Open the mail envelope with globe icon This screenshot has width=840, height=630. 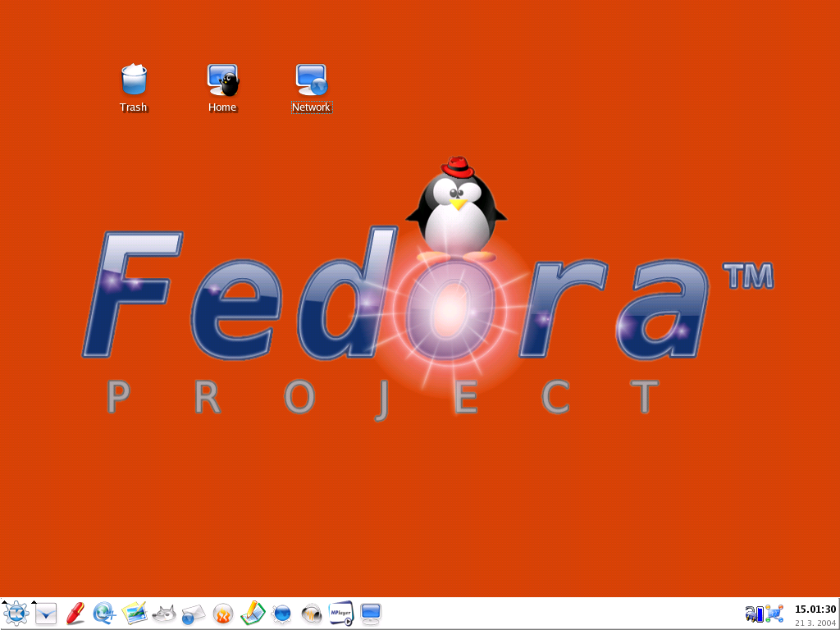pyautogui.click(x=194, y=614)
